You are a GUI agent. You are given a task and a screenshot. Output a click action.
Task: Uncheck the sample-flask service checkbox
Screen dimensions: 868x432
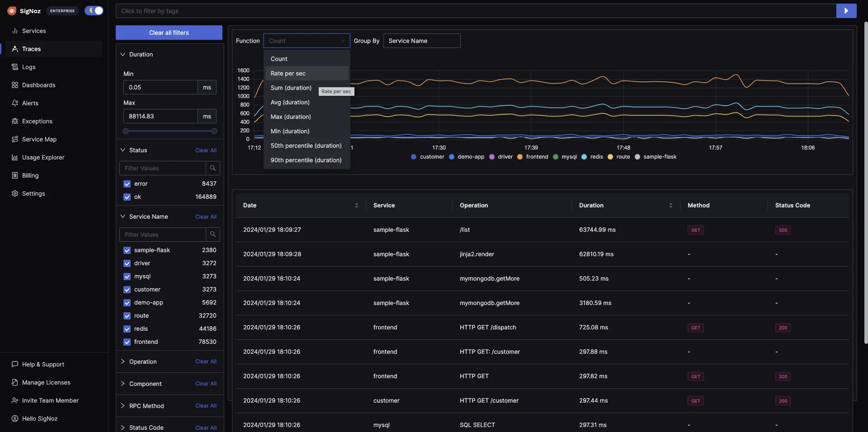[127, 250]
